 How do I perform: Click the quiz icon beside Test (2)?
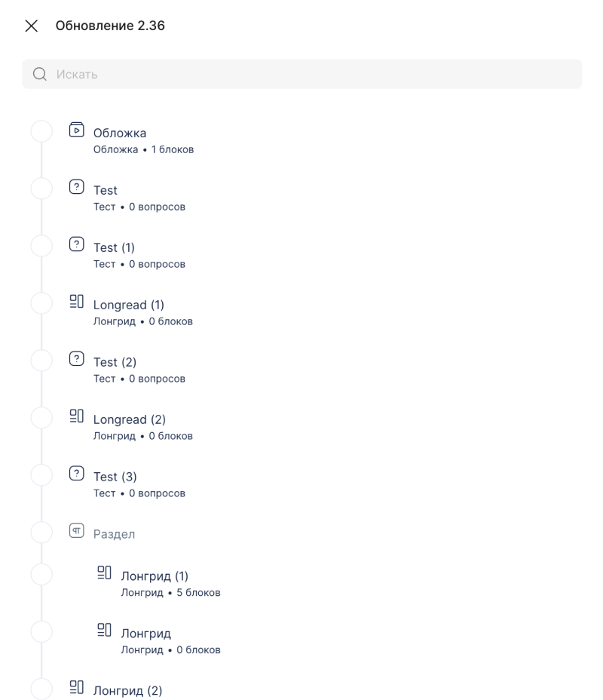(76, 359)
